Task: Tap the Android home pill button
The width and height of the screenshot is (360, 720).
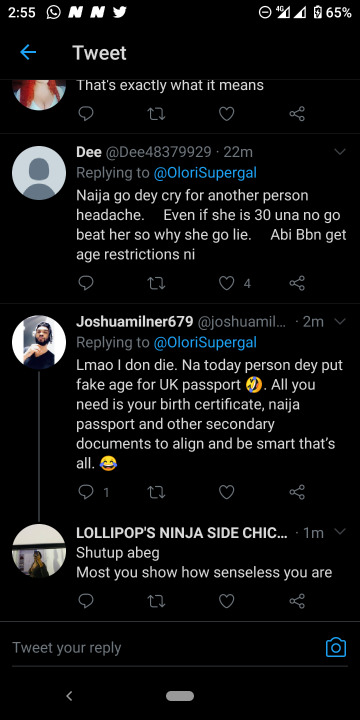Action: pyautogui.click(x=180, y=696)
